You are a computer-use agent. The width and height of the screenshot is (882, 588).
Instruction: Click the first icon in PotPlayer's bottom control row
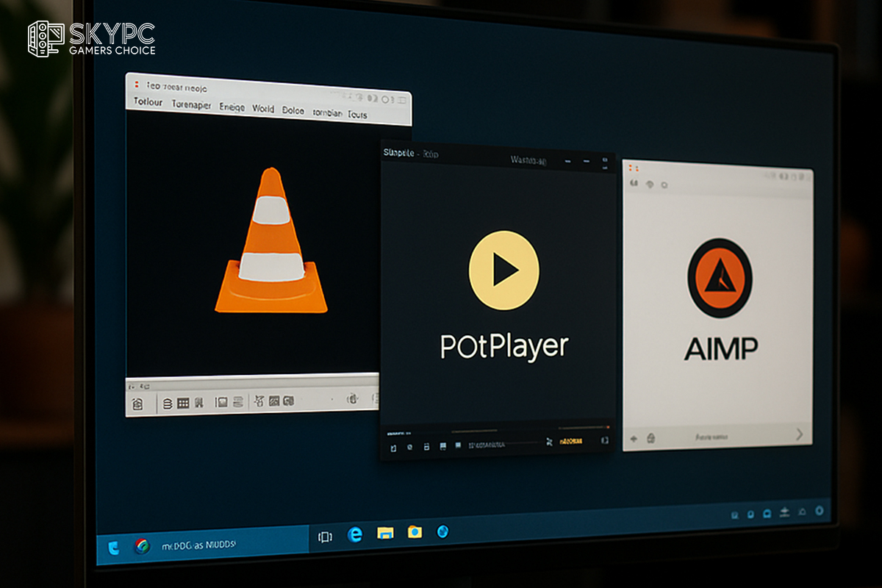coord(393,447)
